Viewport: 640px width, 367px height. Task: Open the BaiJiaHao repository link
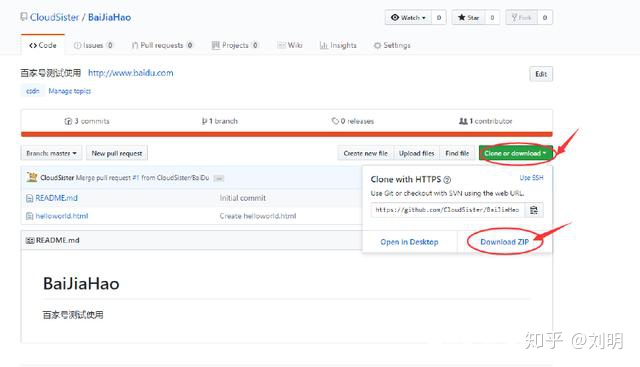[x=109, y=17]
